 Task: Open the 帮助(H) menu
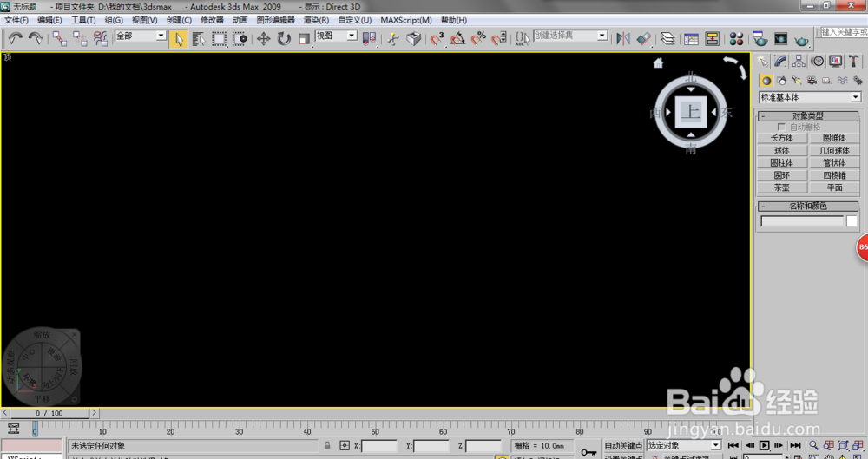(453, 21)
